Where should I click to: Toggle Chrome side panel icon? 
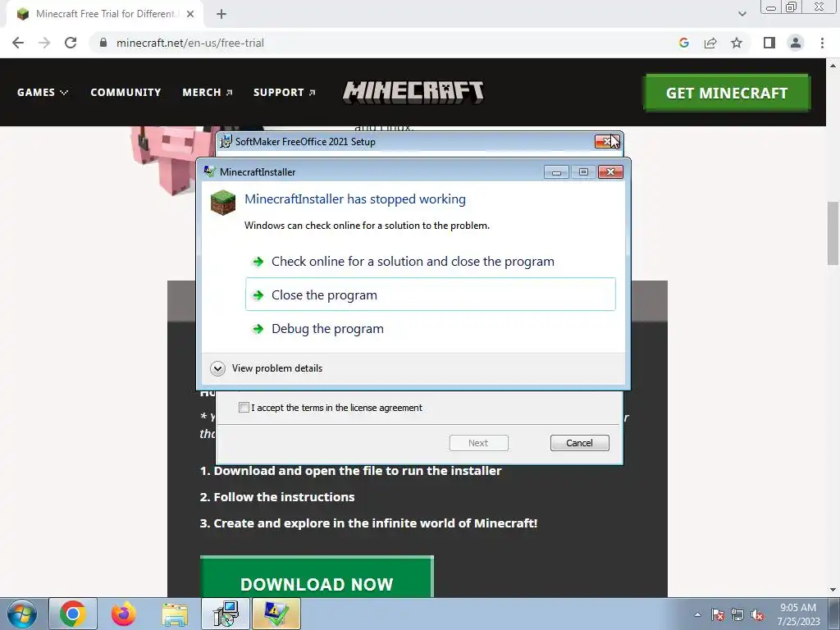click(x=769, y=43)
